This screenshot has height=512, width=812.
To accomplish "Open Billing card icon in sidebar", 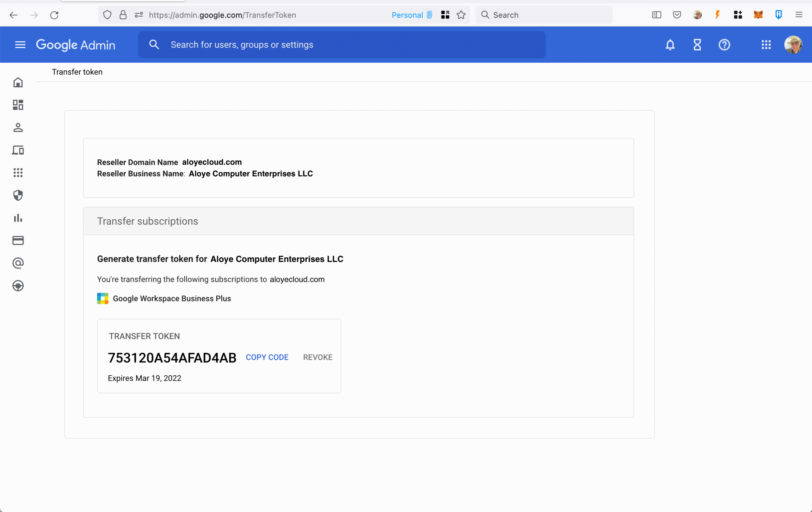I will tap(18, 241).
